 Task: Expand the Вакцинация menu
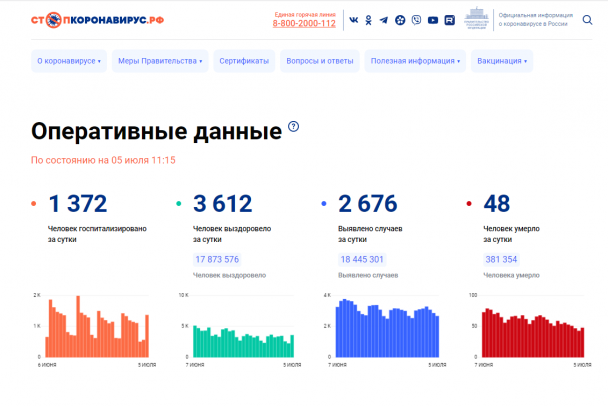[502, 61]
